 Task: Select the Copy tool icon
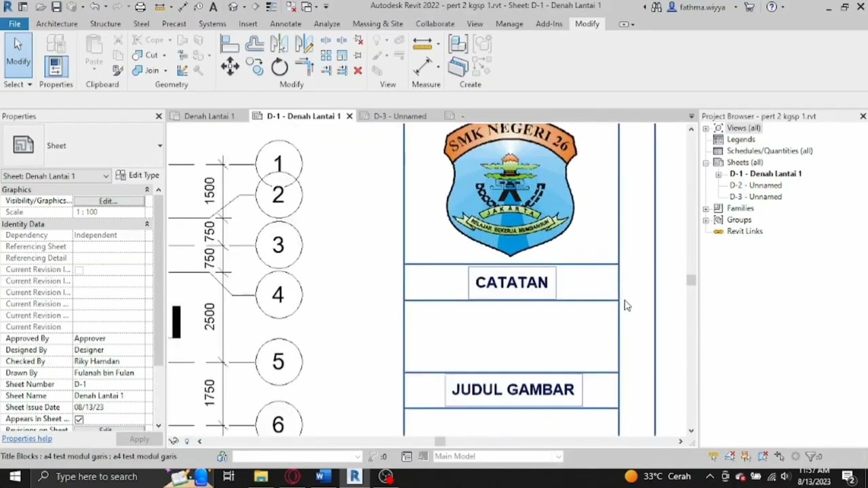tap(255, 66)
